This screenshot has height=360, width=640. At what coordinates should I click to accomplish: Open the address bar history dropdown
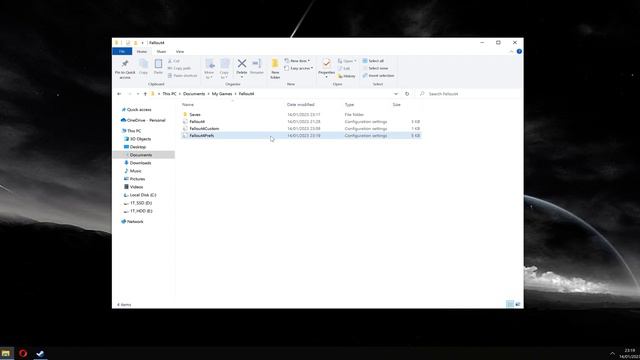coord(396,94)
